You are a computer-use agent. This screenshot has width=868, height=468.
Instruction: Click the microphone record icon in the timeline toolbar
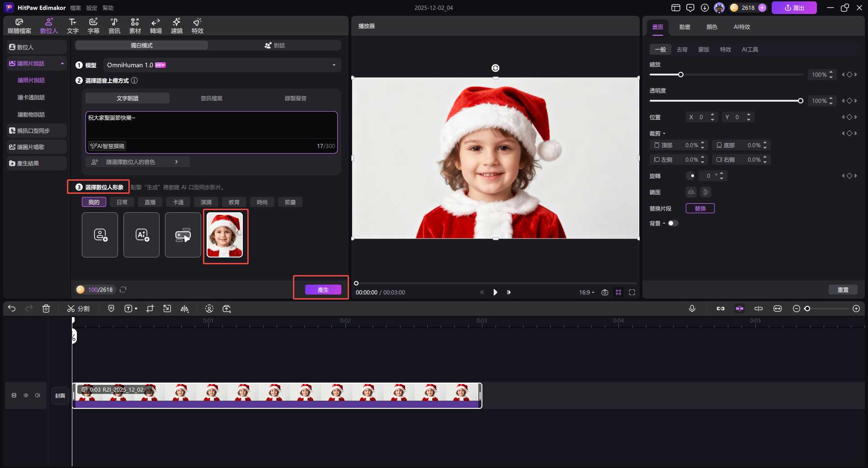(x=692, y=309)
